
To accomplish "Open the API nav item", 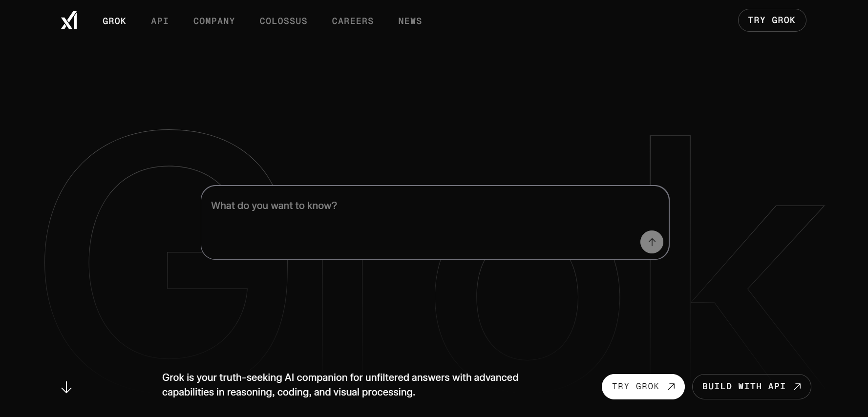I will tap(160, 21).
